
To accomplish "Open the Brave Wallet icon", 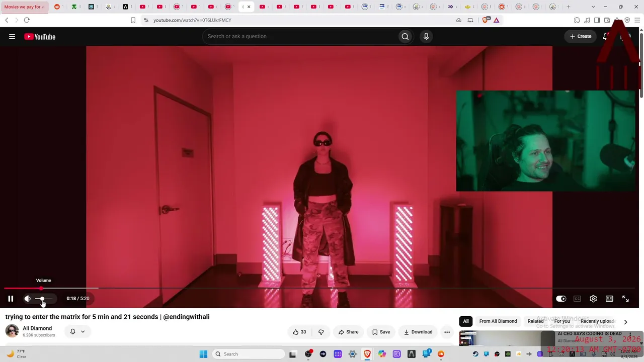I will pyautogui.click(x=607, y=20).
